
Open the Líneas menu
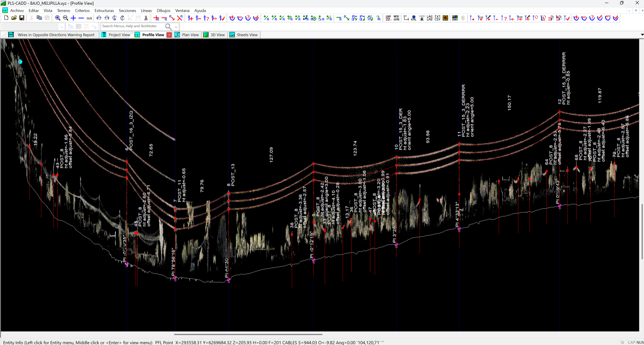[146, 10]
